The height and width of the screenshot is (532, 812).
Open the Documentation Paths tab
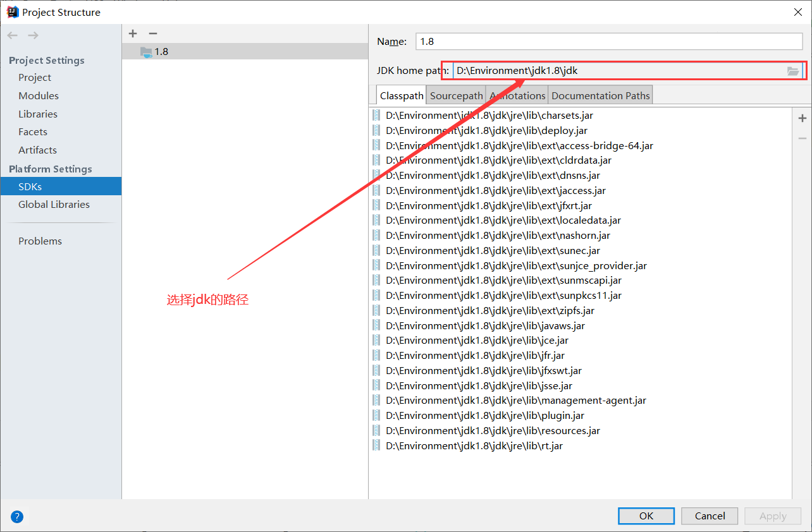[600, 95]
